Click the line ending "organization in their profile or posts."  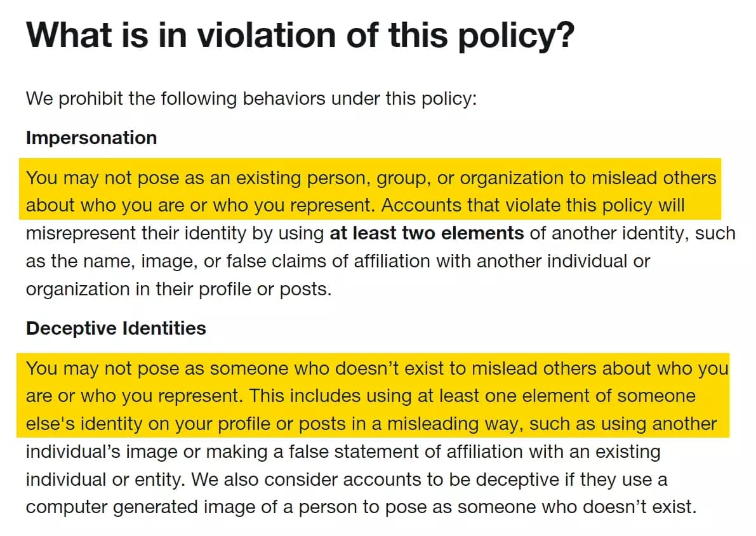pos(179,289)
